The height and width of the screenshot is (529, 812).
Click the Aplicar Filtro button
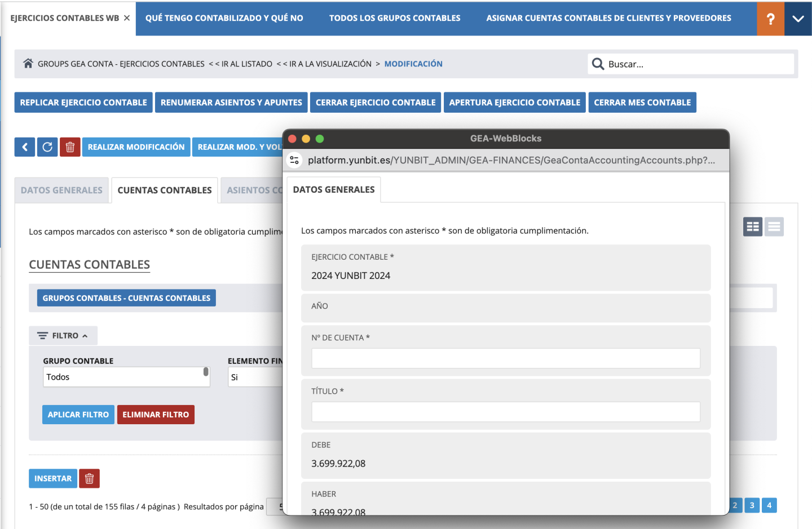click(78, 415)
